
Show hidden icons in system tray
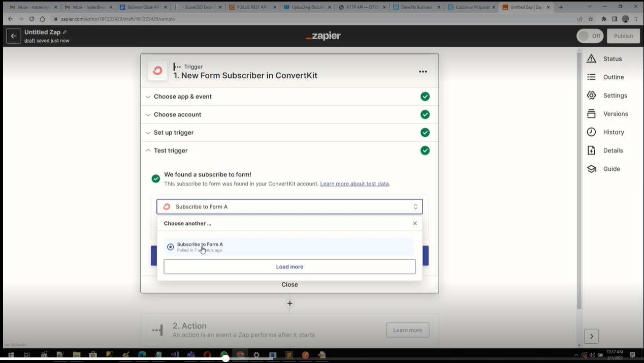(576, 355)
